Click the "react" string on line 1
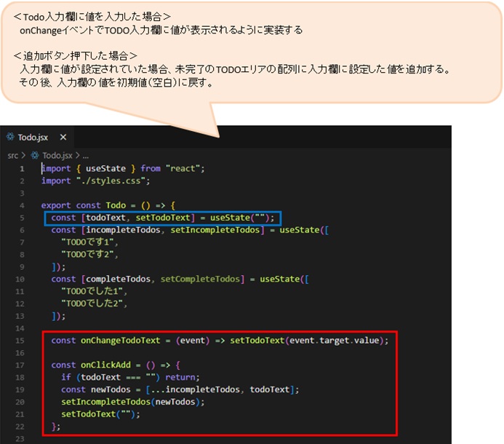The image size is (504, 444). pos(183,169)
